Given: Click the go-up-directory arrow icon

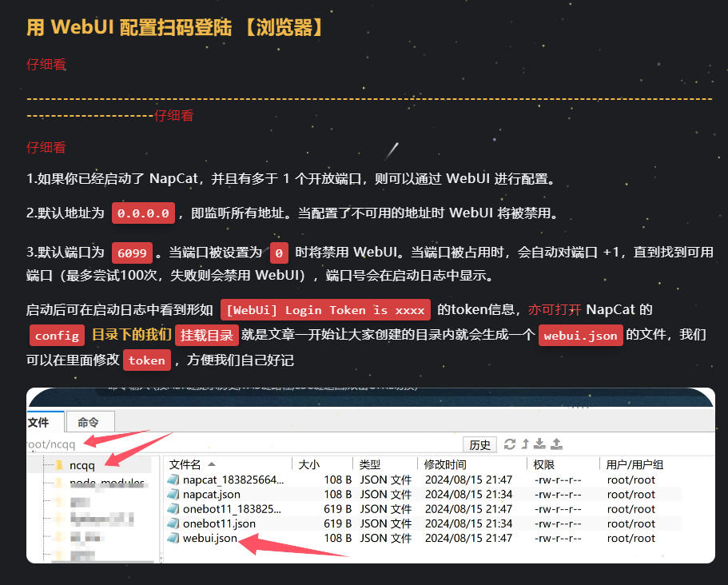Looking at the screenshot, I should coord(525,444).
